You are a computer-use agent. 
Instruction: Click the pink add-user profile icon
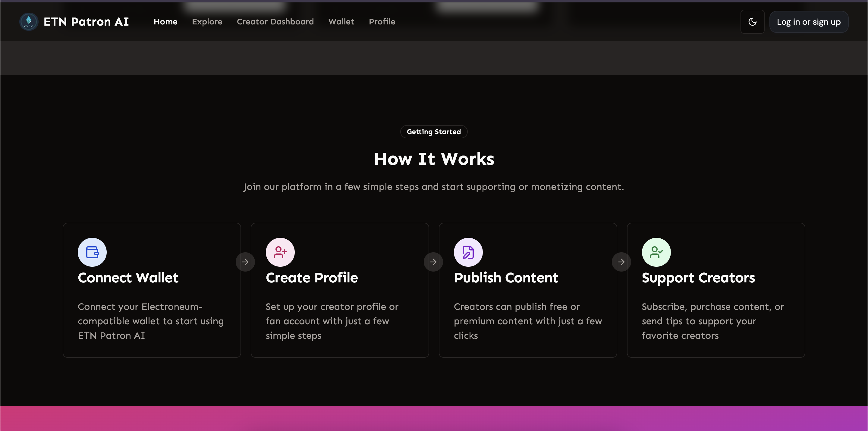coord(280,252)
